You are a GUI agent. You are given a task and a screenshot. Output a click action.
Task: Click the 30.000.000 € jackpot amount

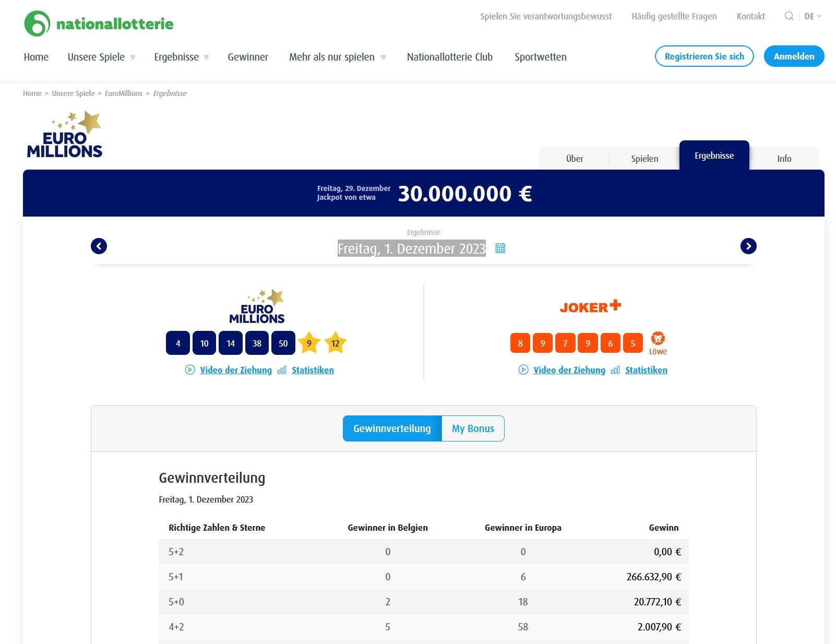pos(465,194)
